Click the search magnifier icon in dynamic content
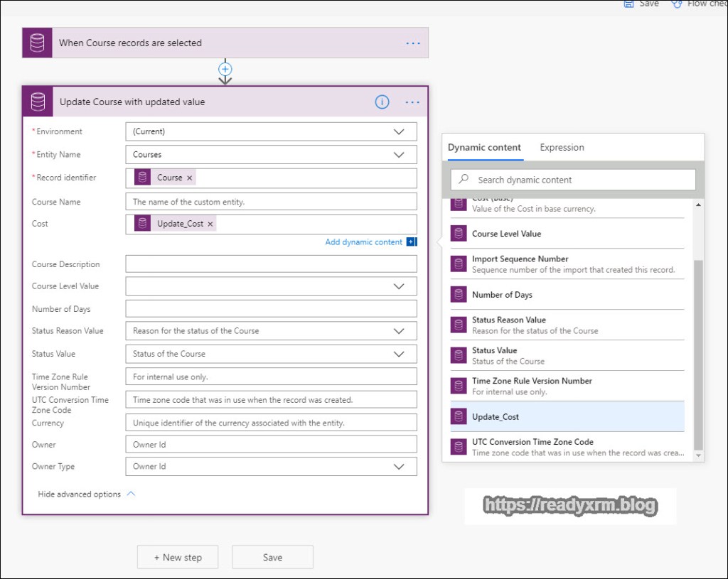The image size is (728, 579). [x=464, y=180]
